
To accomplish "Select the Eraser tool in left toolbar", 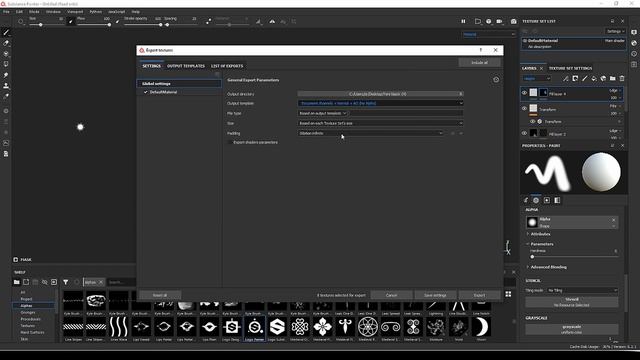I will pyautogui.click(x=6, y=43).
